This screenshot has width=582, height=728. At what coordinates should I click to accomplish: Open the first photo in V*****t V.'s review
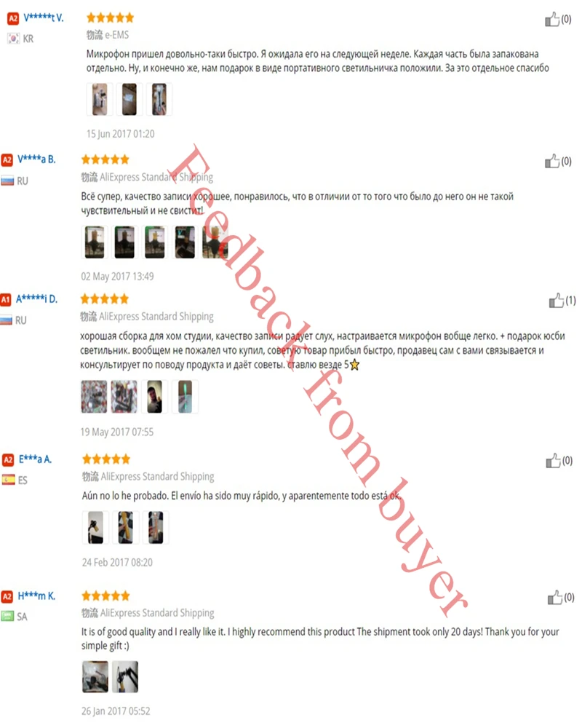(x=100, y=99)
